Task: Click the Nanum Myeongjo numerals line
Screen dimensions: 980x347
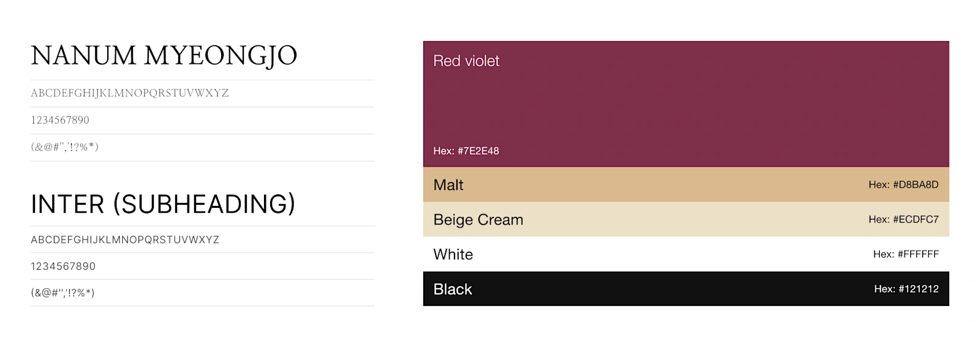Action: [60, 120]
